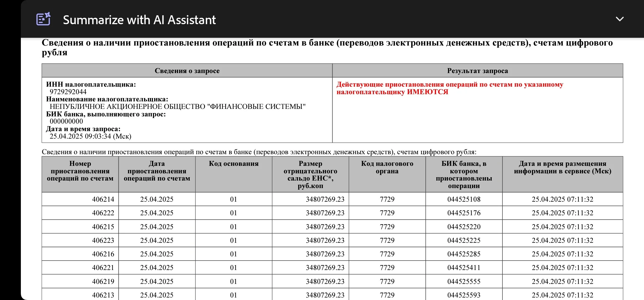
Task: Select suspension number 406215
Action: point(103,227)
